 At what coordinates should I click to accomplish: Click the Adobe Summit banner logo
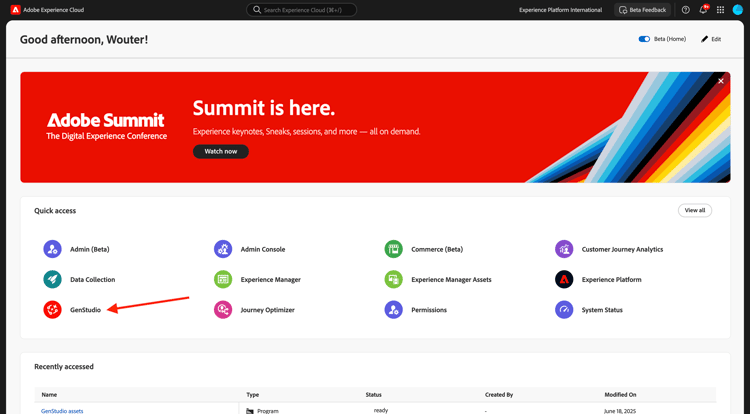click(x=106, y=126)
